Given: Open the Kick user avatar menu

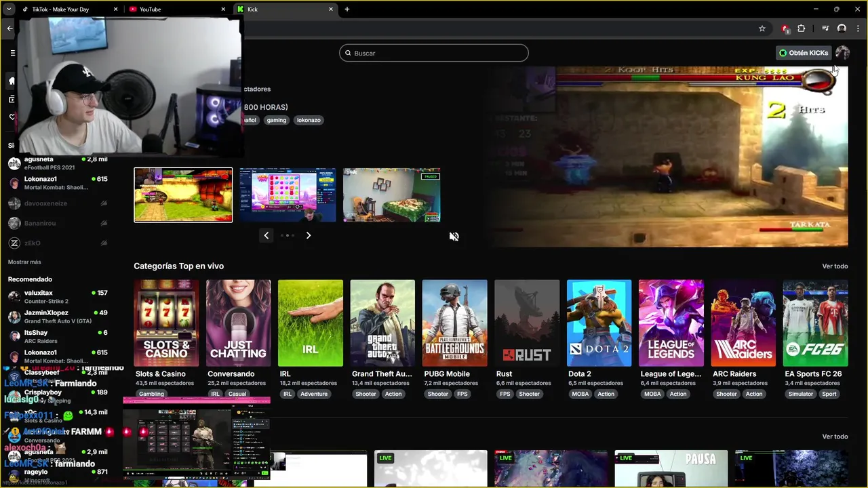Looking at the screenshot, I should pos(842,53).
